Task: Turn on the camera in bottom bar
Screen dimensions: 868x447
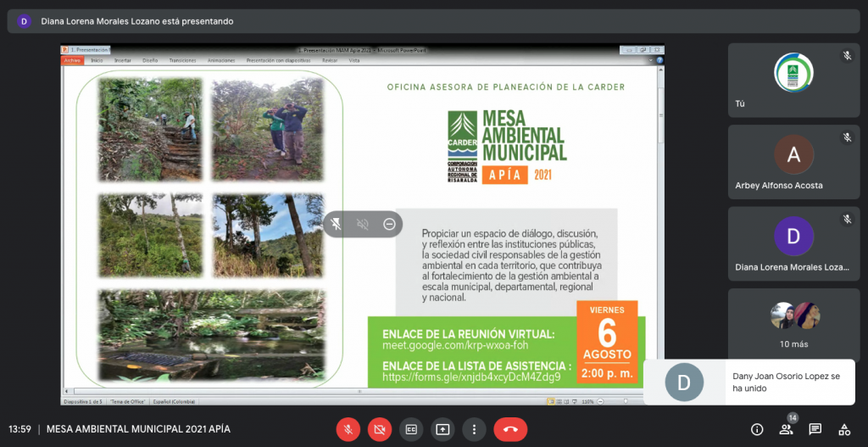Action: click(379, 429)
